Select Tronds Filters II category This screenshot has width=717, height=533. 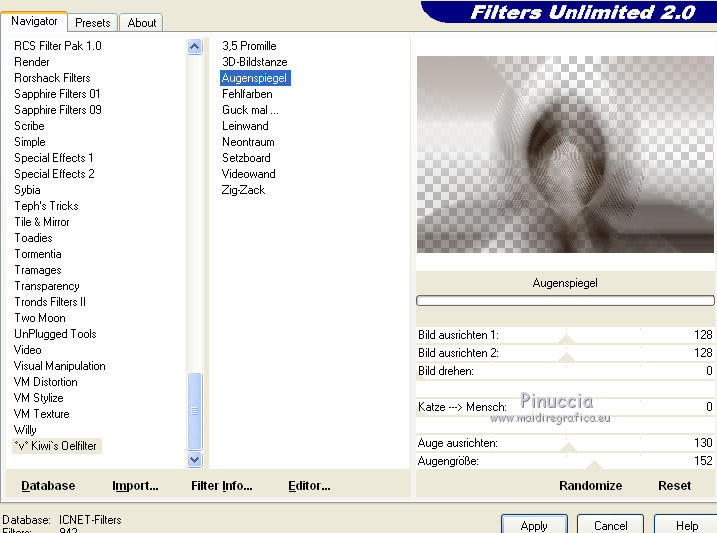(x=50, y=302)
